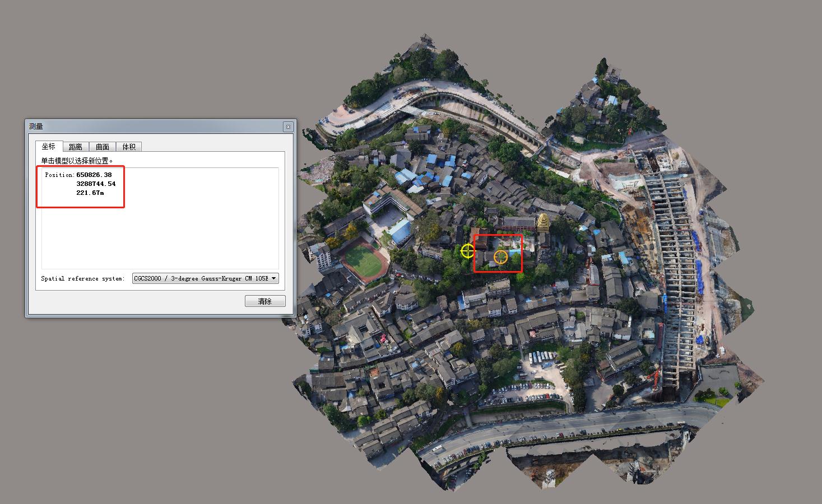
Task: Open the 距离 measurement tab
Action: point(76,147)
